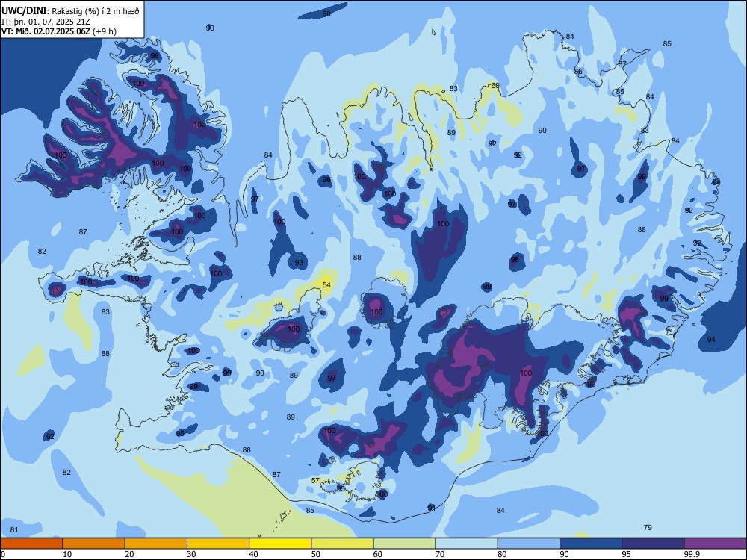Click the pale blue 70–80 legend swatch

(x=466, y=544)
